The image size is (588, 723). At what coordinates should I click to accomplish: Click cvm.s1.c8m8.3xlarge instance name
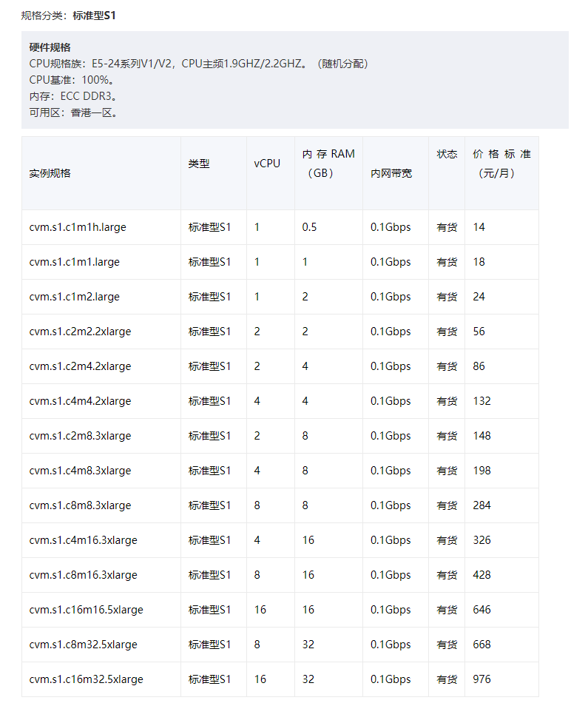click(80, 506)
